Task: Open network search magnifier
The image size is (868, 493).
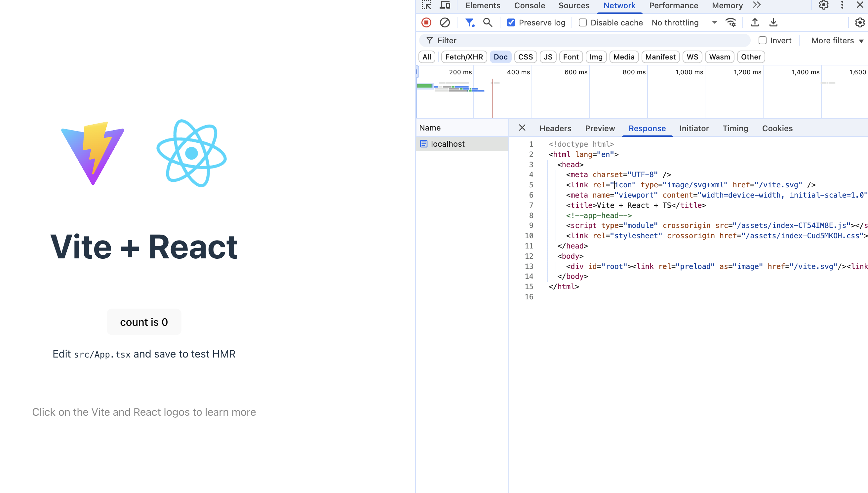Action: click(488, 22)
